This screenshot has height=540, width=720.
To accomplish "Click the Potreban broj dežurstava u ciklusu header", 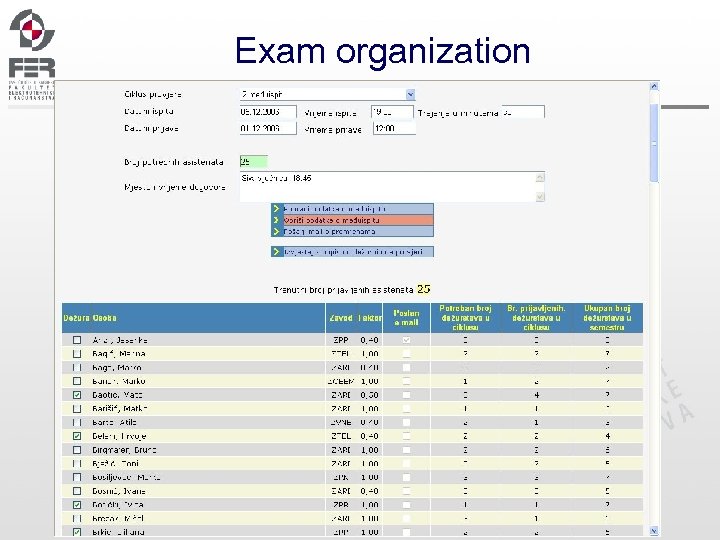I will tap(465, 318).
